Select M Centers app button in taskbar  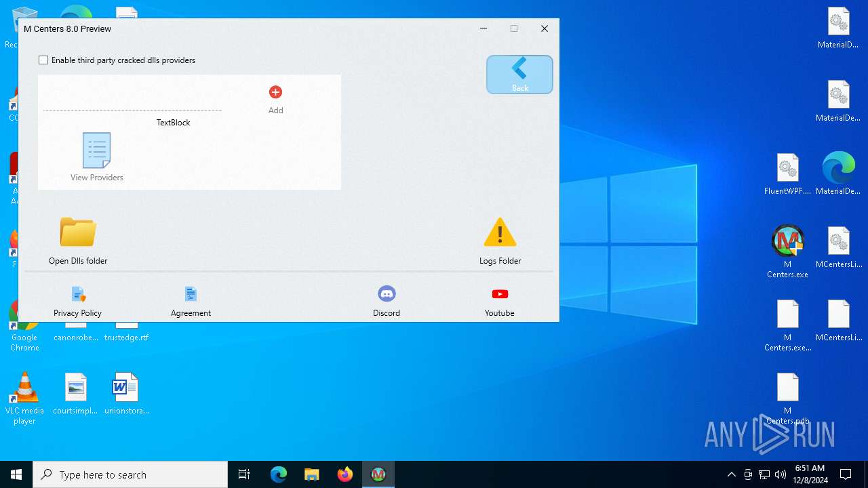[x=378, y=474]
